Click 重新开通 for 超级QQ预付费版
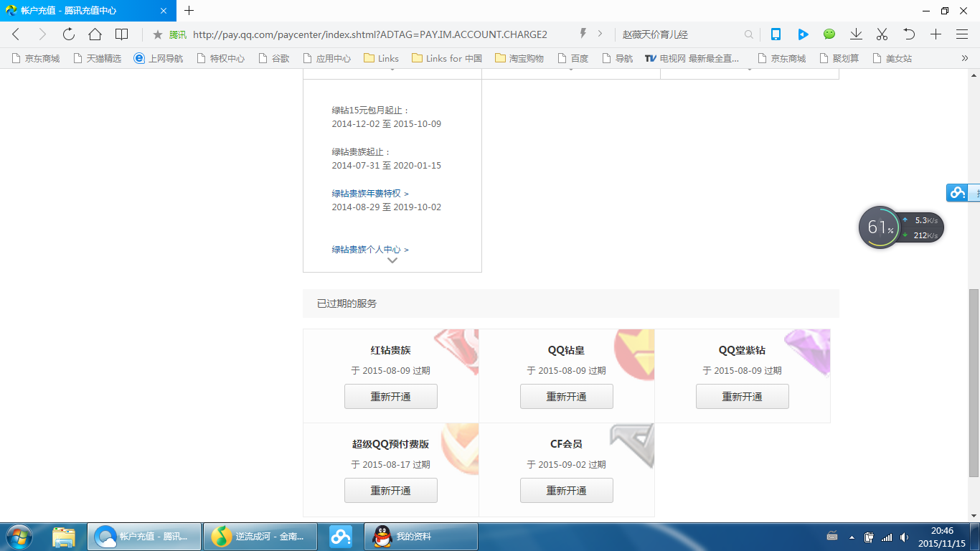The image size is (980, 551). [391, 491]
